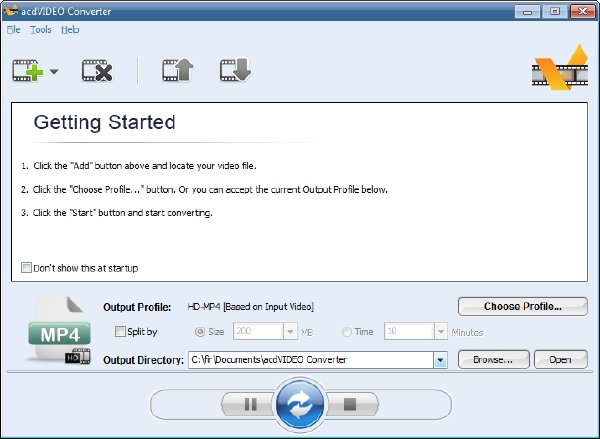
Task: Select the Size radio button
Action: coord(200,332)
